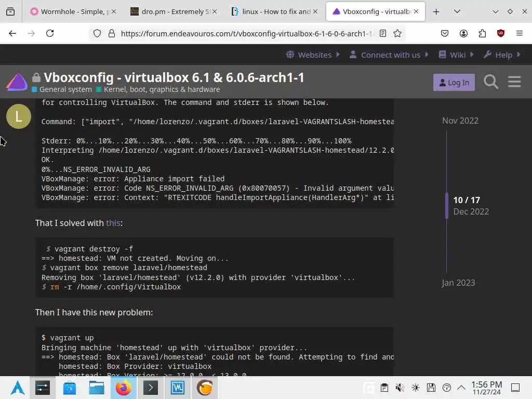Image resolution: width=532 pixels, height=399 pixels.
Task: Open Pocket save icon
Action: (445, 33)
